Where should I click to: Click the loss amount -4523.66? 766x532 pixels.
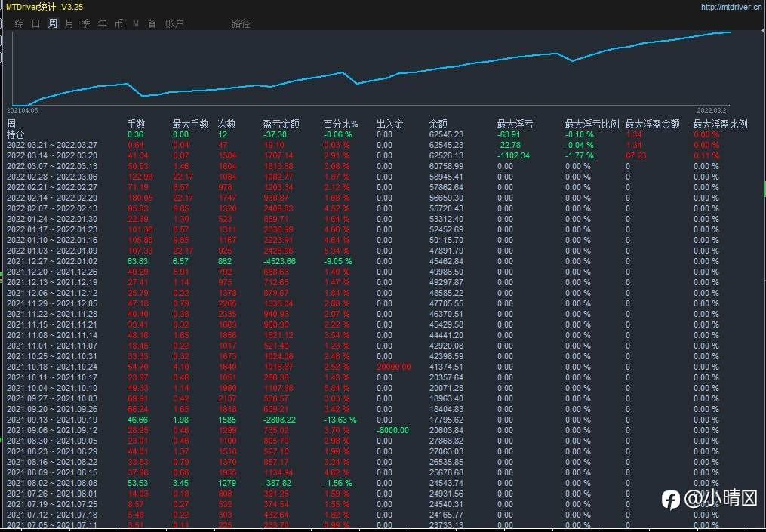click(279, 261)
